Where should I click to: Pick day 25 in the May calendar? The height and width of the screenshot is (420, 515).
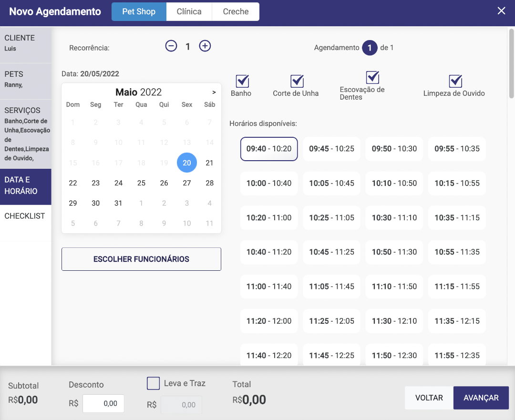click(x=141, y=183)
